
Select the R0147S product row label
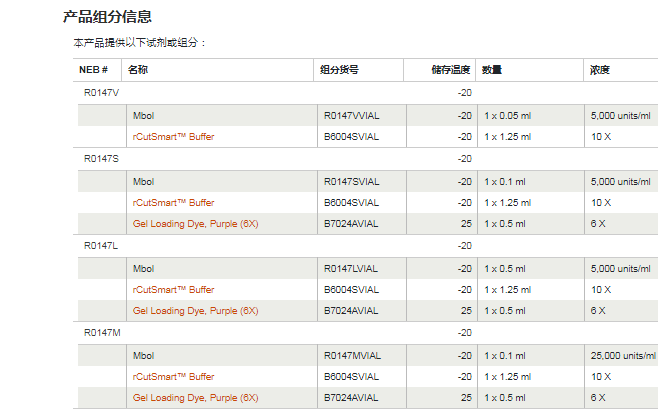coord(101,158)
